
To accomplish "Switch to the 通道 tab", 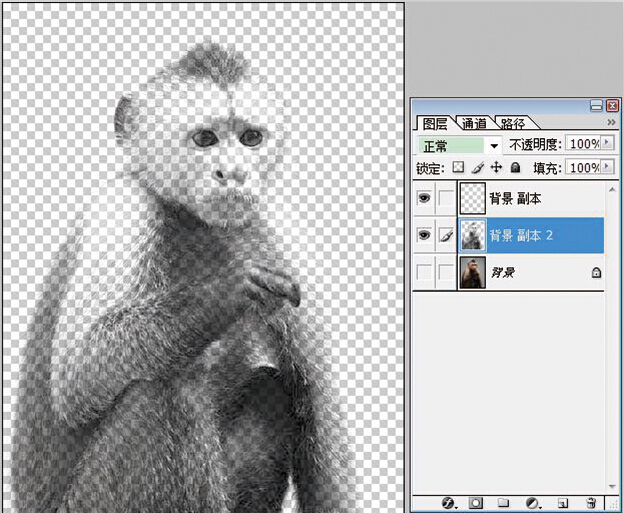I will [x=475, y=124].
